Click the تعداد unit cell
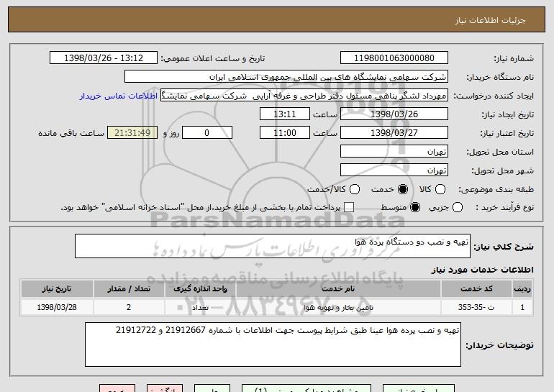 (x=200, y=307)
